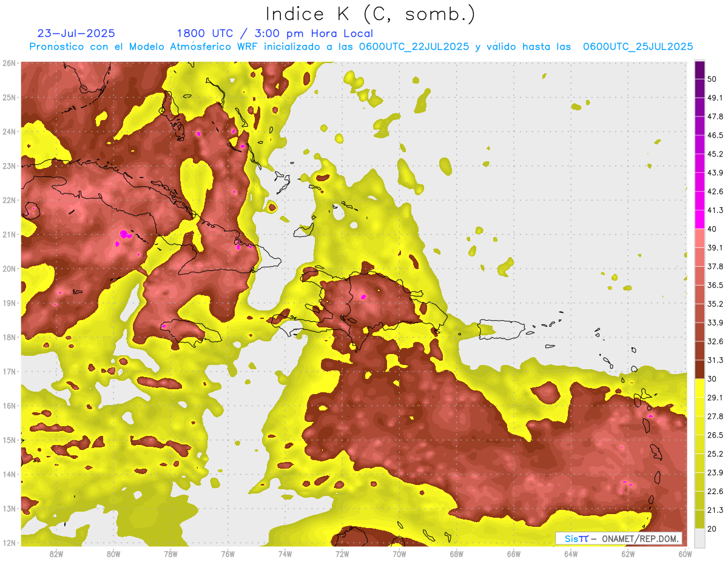Image resolution: width=728 pixels, height=562 pixels.
Task: Click the magenta colorbar segment between 40 and 41.3
Action: 699,220
